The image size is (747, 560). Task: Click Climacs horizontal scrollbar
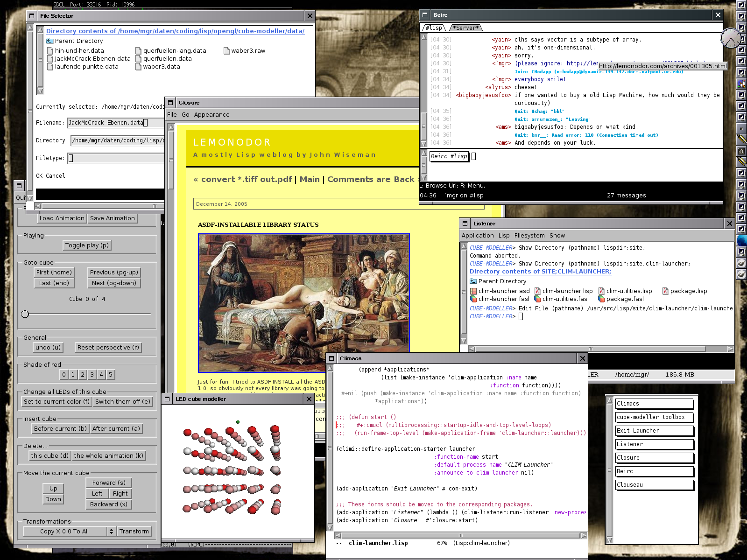coord(460,536)
